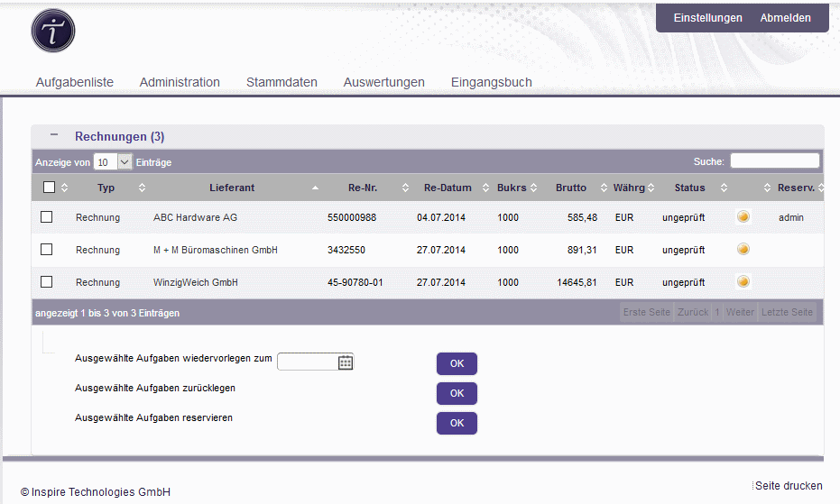Click the amount 14645,81
This screenshot has height=504, width=840.
[577, 282]
